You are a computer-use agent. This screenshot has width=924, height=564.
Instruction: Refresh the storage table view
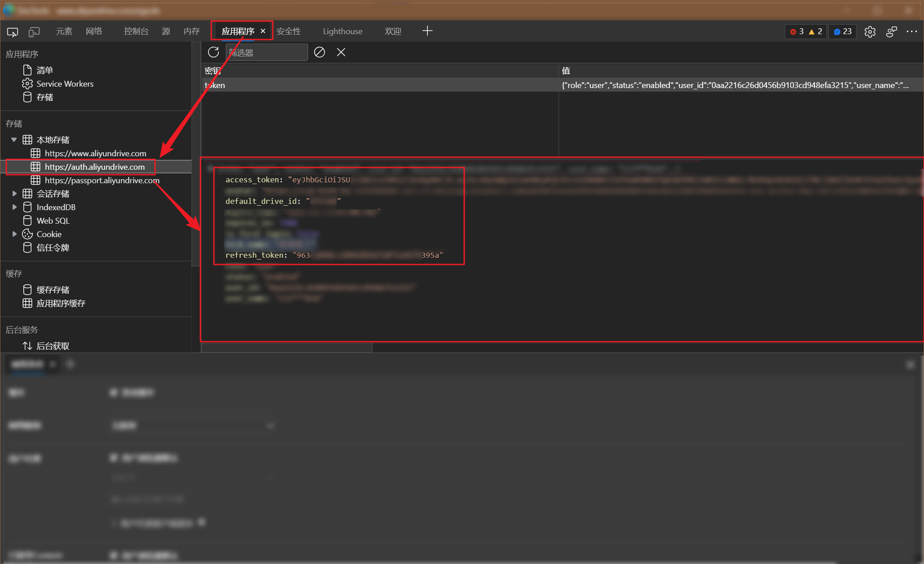pyautogui.click(x=213, y=52)
